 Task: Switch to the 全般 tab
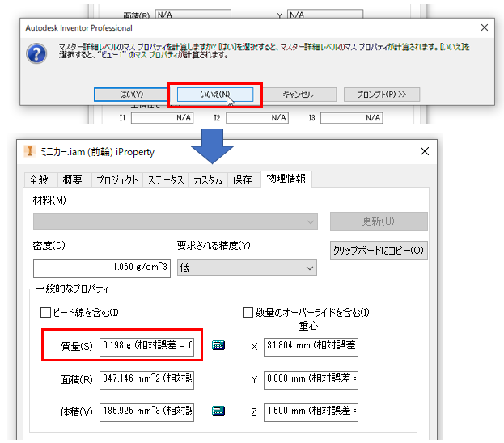click(x=39, y=180)
